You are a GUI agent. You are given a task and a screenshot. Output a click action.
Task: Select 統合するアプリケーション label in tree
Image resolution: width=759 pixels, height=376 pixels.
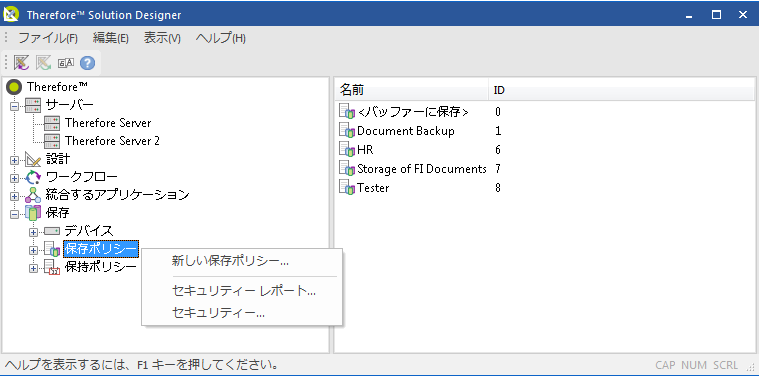117,195
